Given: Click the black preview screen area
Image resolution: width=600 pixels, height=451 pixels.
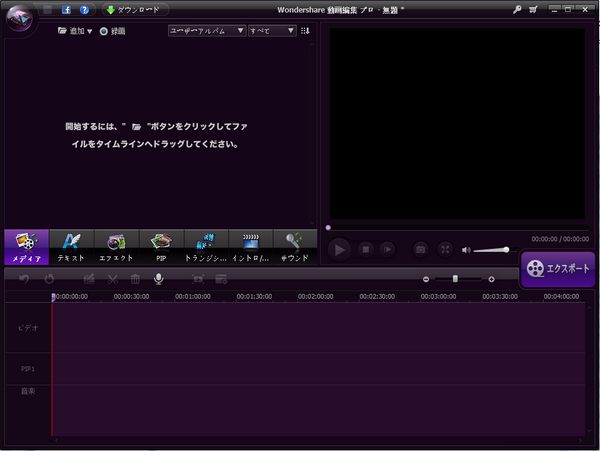Looking at the screenshot, I should [457, 124].
